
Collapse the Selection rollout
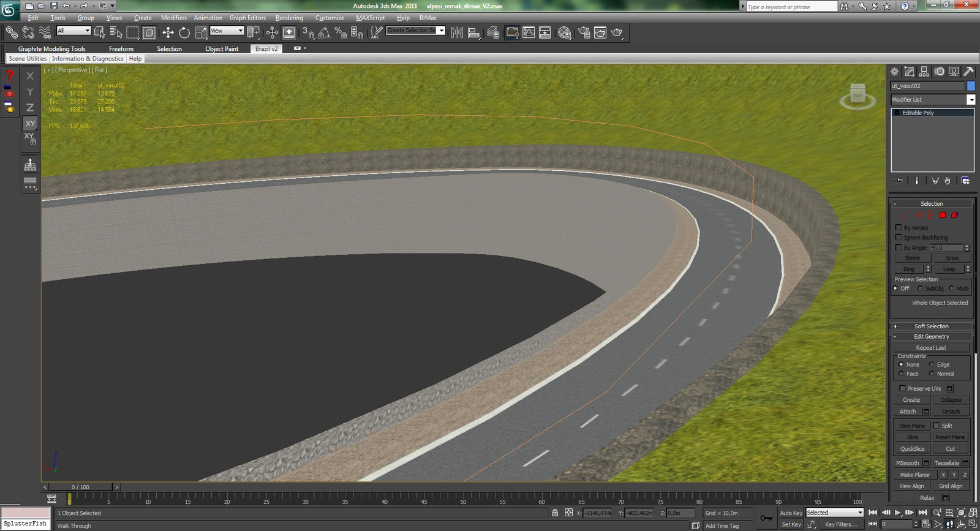(x=932, y=203)
